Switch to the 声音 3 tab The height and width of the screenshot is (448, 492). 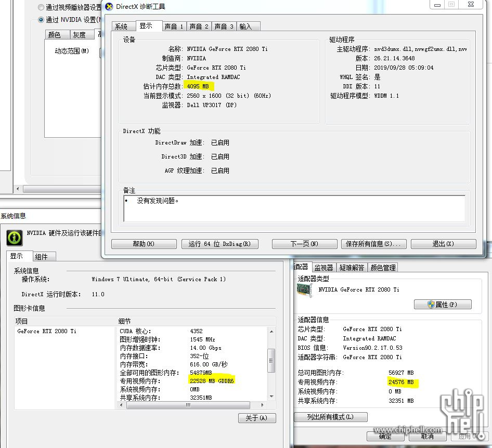pos(224,27)
